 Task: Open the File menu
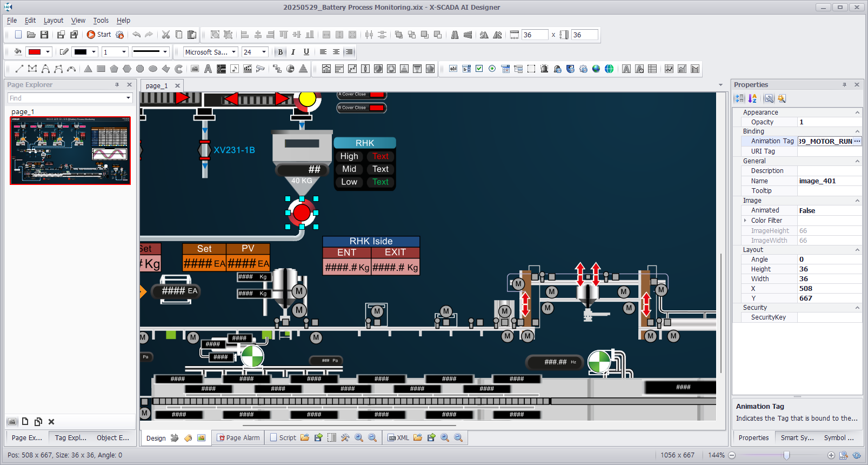12,21
